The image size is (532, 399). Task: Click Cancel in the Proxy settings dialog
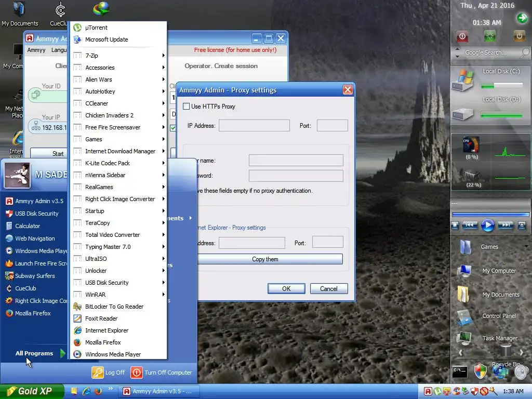click(329, 288)
